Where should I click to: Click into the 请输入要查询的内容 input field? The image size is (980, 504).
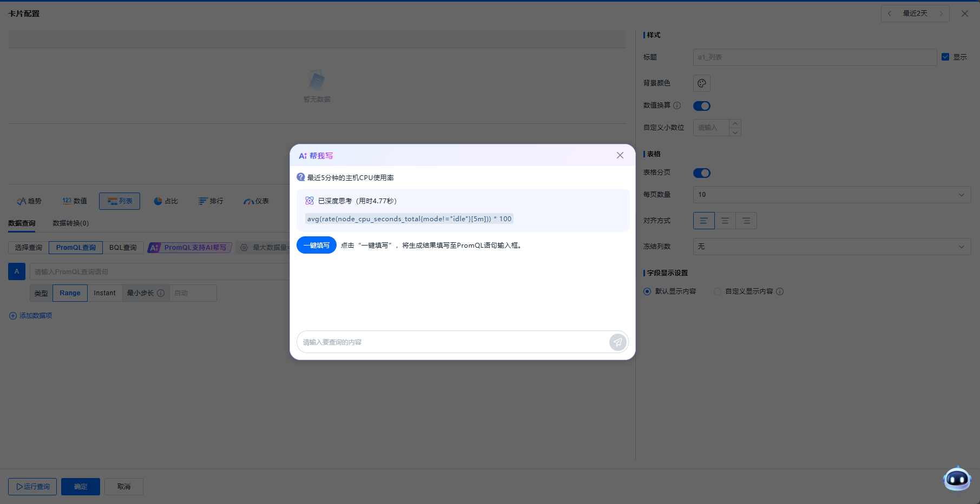[x=452, y=342]
